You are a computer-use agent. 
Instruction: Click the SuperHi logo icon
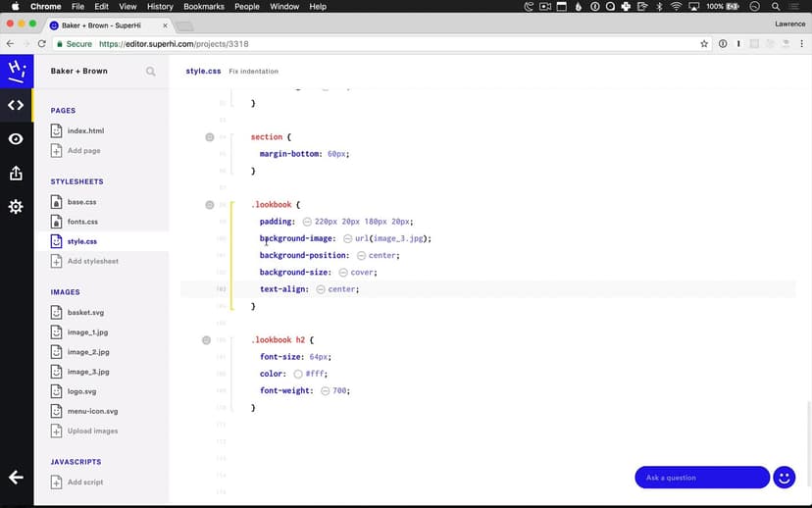[x=16, y=71]
